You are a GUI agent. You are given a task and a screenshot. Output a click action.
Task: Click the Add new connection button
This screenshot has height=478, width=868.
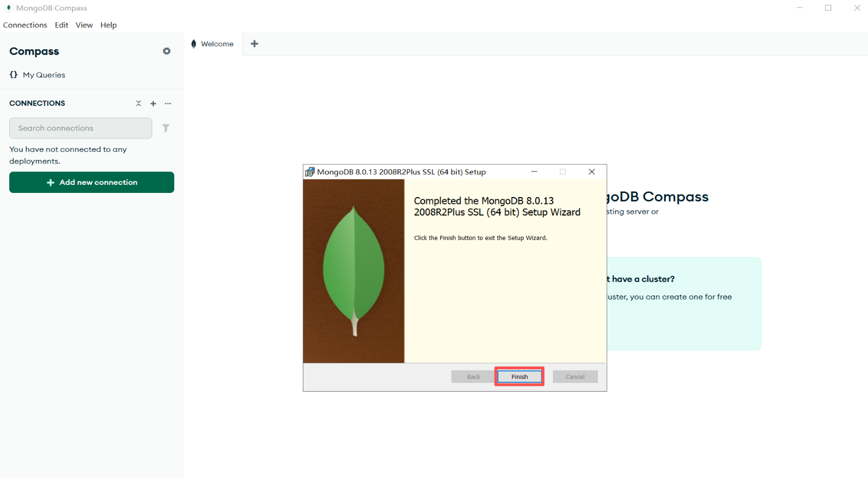coord(91,182)
